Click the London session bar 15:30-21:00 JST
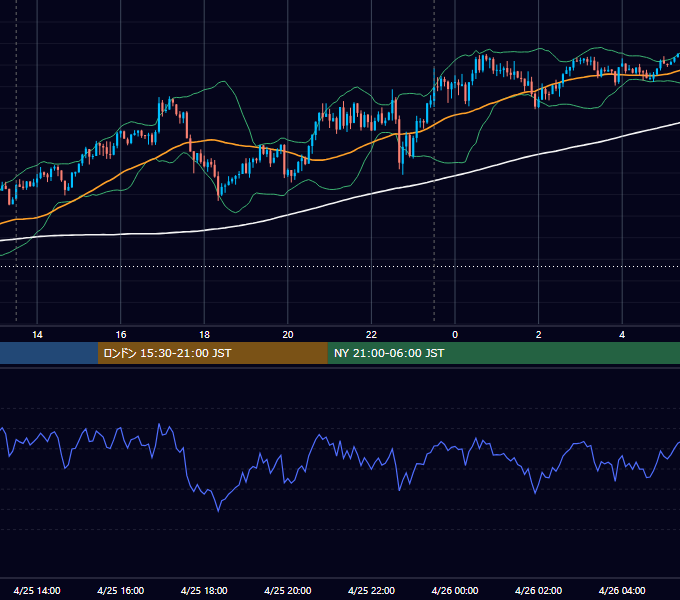Screen dimensions: 680x600 (212, 353)
